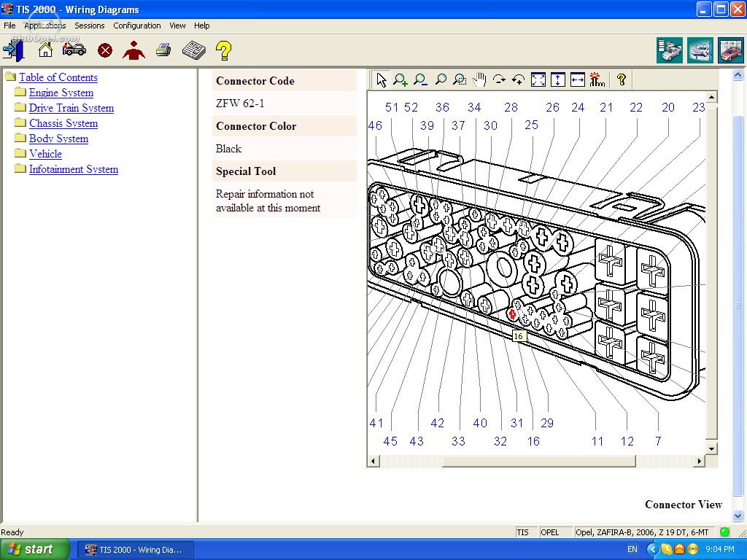This screenshot has height=560, width=747.
Task: Click the page scrollbar down arrow at far right
Action: [x=738, y=516]
